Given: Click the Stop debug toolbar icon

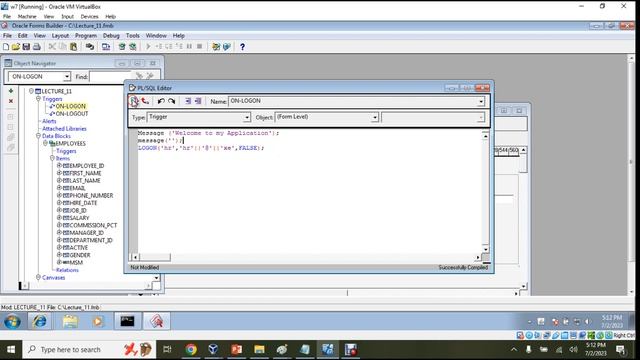Looking at the screenshot, I should [x=200, y=47].
